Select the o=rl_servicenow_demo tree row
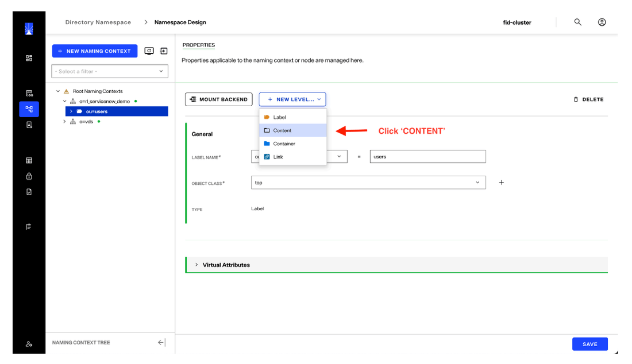 [x=105, y=102]
